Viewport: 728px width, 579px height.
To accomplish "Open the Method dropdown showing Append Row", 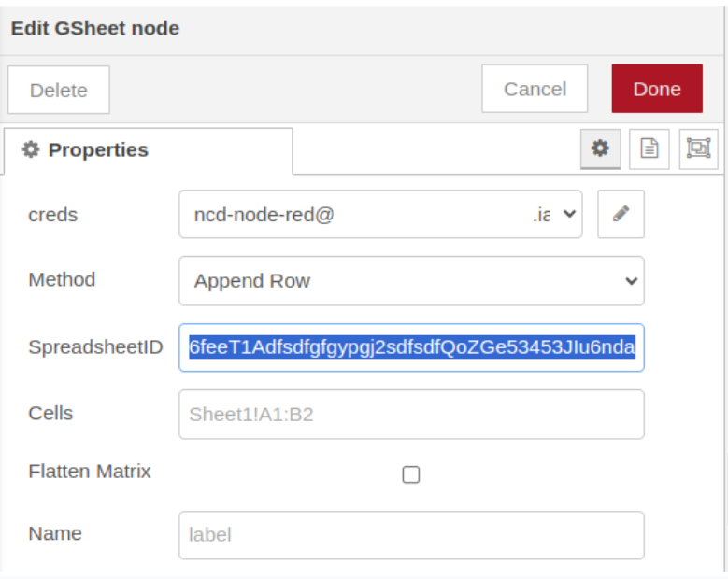I will [x=411, y=281].
